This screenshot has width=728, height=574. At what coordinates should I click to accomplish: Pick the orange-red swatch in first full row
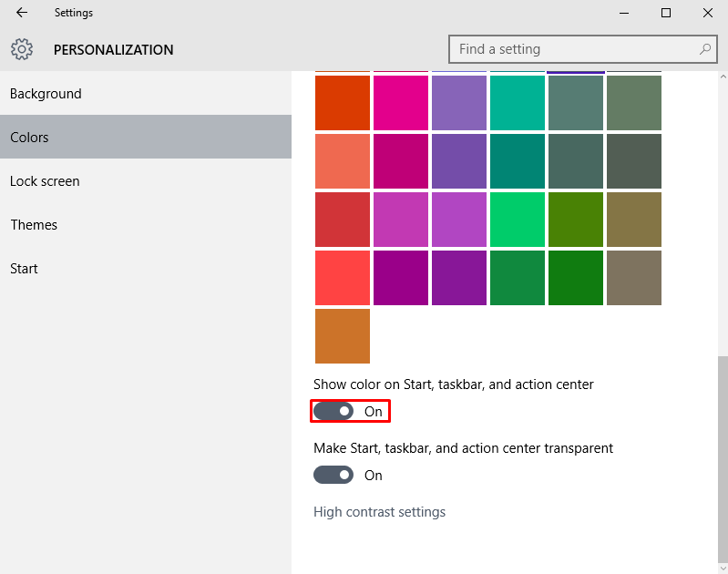pyautogui.click(x=343, y=103)
